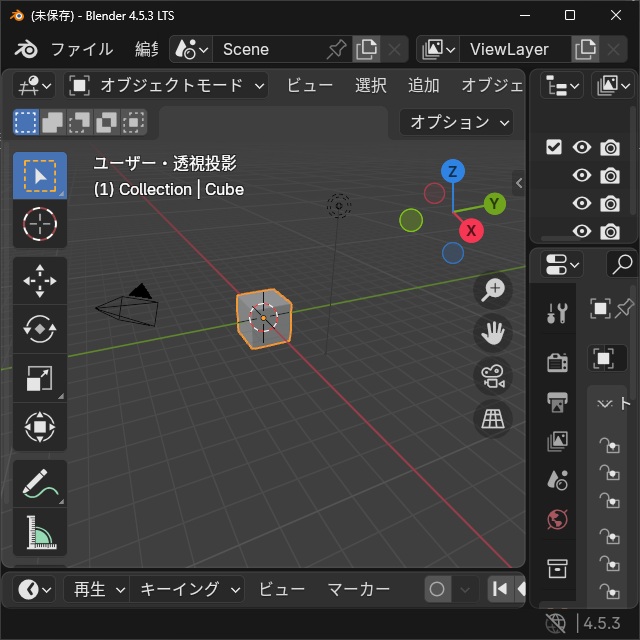Toggle auto-keying record button in timeline

tap(438, 589)
